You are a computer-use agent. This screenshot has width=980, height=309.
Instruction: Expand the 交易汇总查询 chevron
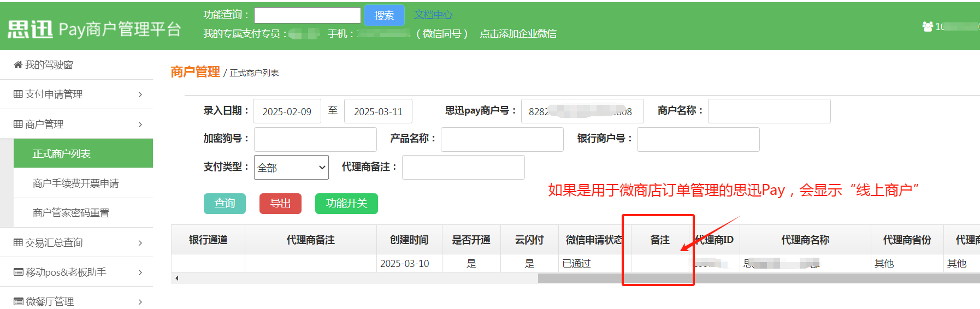click(140, 243)
